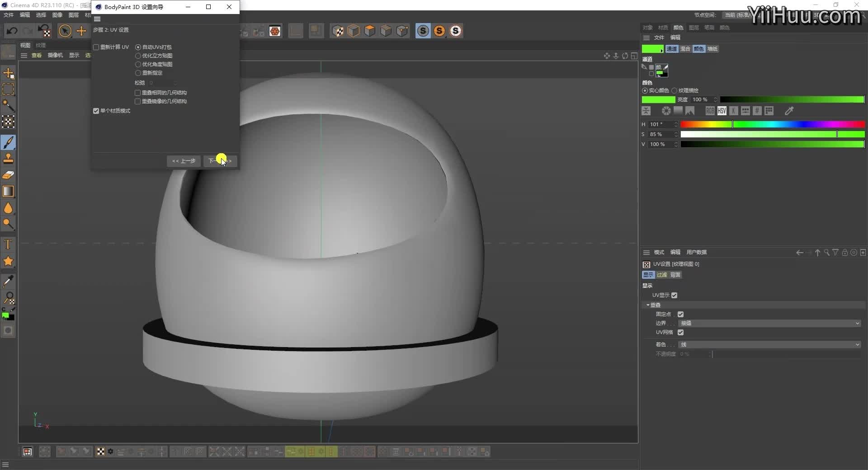Open the 边界 dropdown showing 接缝
The width and height of the screenshot is (868, 470).
(770, 323)
